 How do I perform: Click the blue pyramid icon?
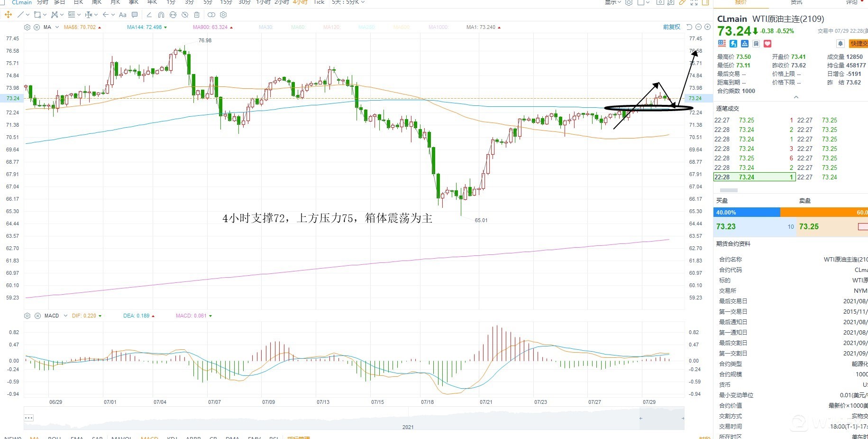click(745, 44)
